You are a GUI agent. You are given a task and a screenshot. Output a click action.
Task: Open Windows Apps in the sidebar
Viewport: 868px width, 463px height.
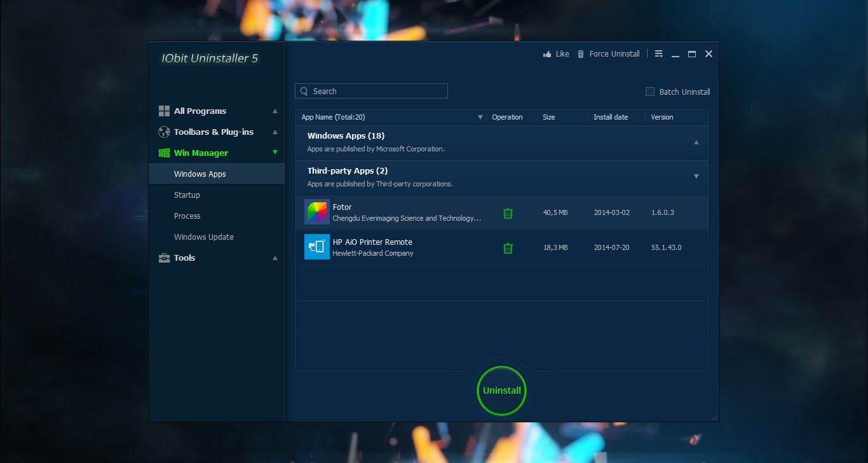pos(217,174)
